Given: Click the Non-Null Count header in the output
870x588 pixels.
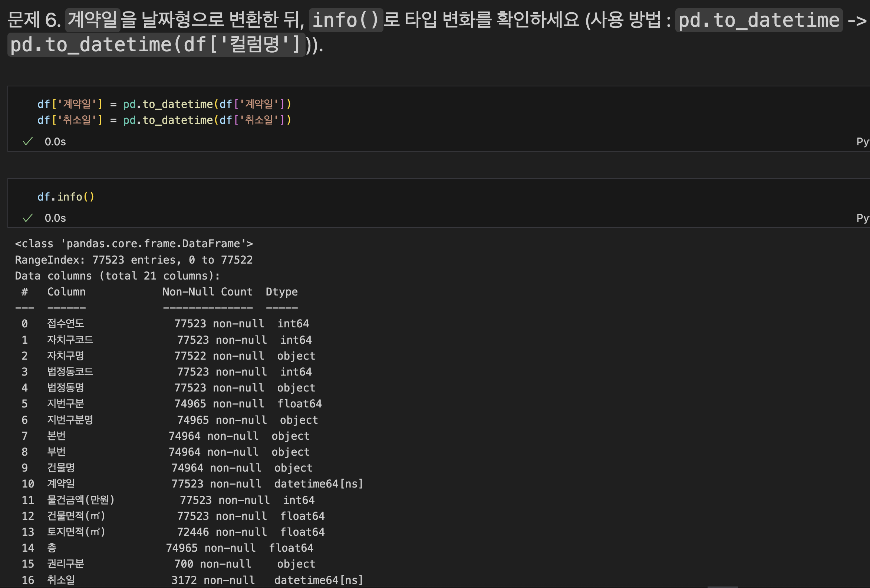Looking at the screenshot, I should [207, 292].
